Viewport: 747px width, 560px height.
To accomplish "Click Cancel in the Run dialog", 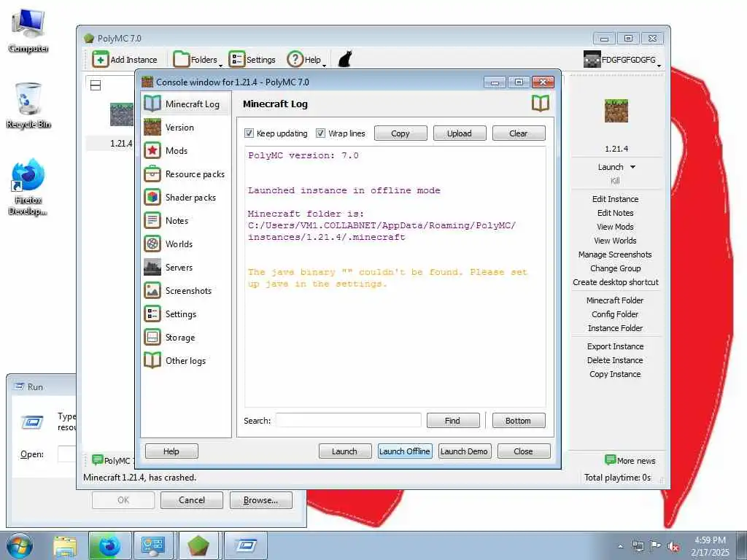I will click(192, 500).
